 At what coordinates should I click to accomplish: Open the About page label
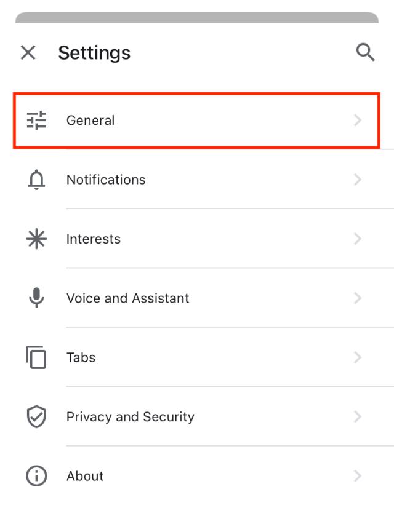tap(85, 476)
